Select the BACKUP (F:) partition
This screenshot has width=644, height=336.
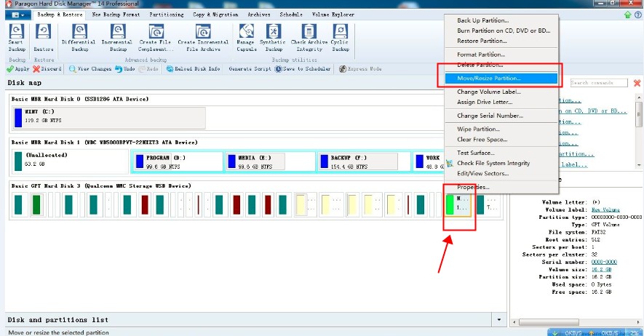tap(364, 161)
